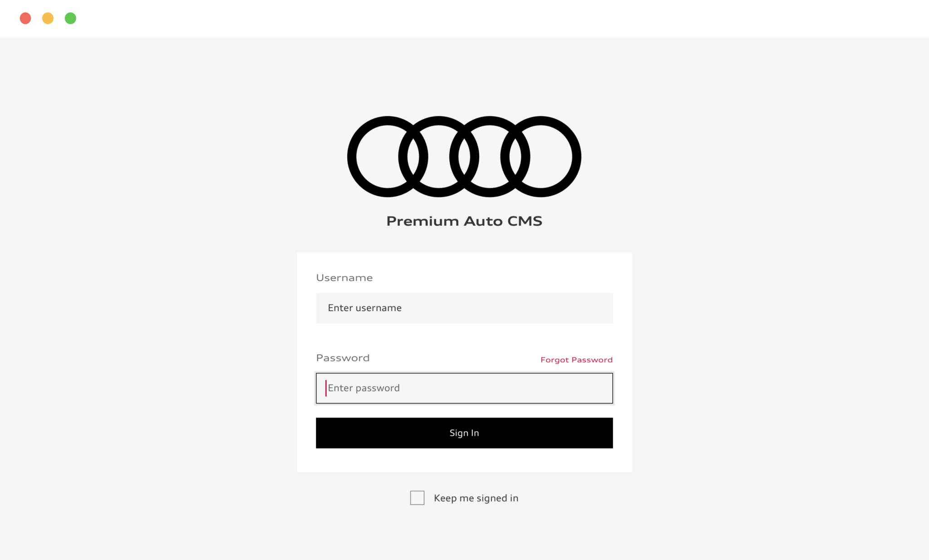Click the leftmost ring of the logo

(x=387, y=156)
